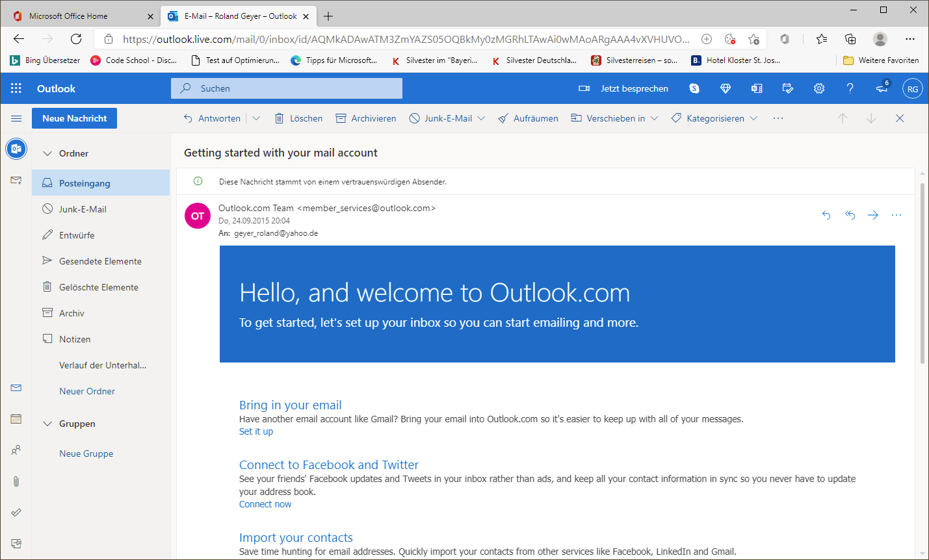
Task: Open Bring in your email heading link
Action: pyautogui.click(x=290, y=405)
